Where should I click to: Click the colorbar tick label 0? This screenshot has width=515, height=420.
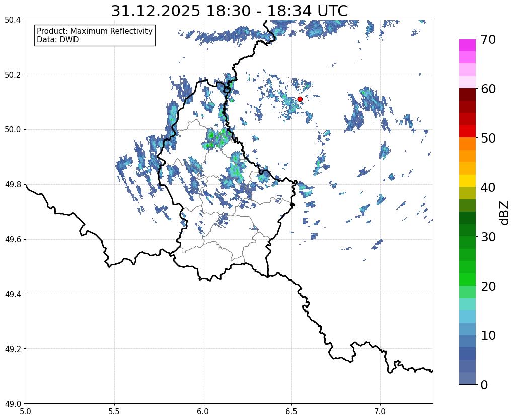(484, 385)
